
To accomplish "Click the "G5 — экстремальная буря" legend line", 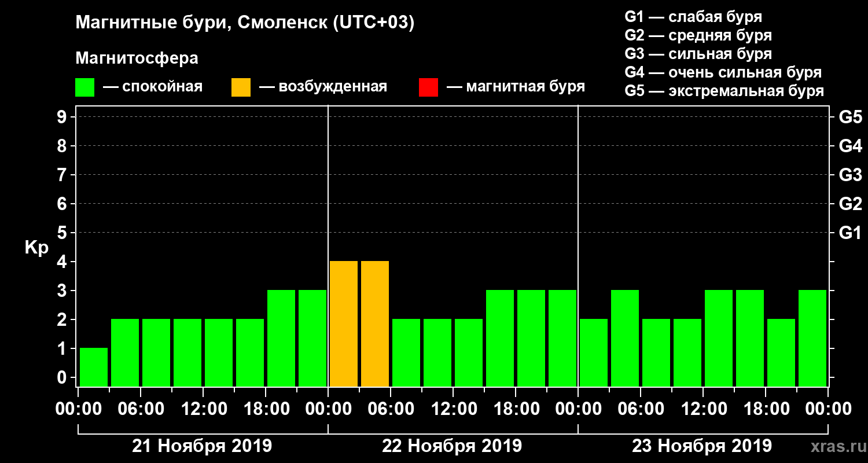I will [x=724, y=91].
